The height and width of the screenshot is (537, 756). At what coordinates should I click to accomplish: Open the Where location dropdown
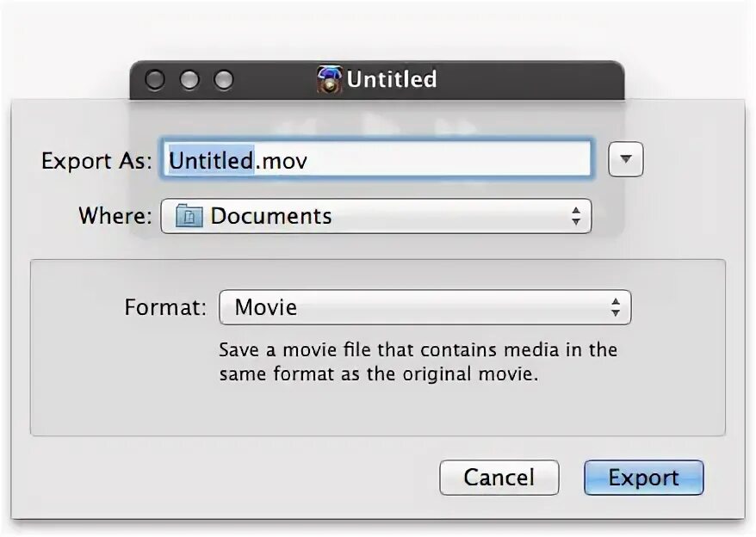375,216
